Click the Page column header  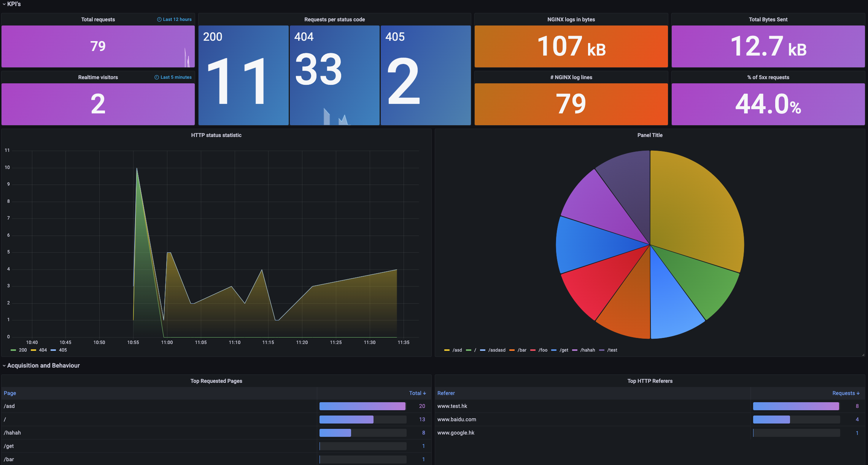click(x=10, y=393)
